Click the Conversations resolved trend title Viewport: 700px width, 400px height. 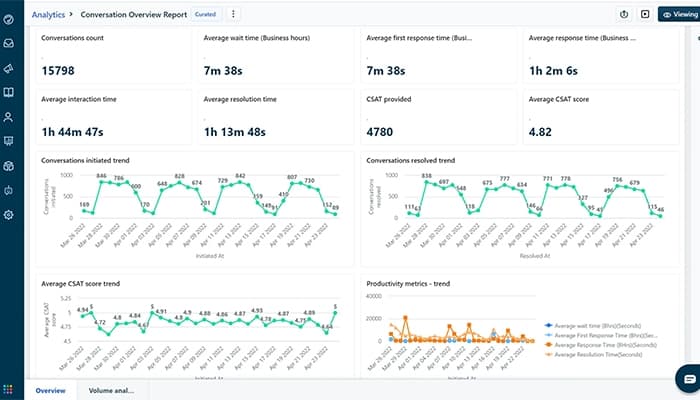(411, 160)
